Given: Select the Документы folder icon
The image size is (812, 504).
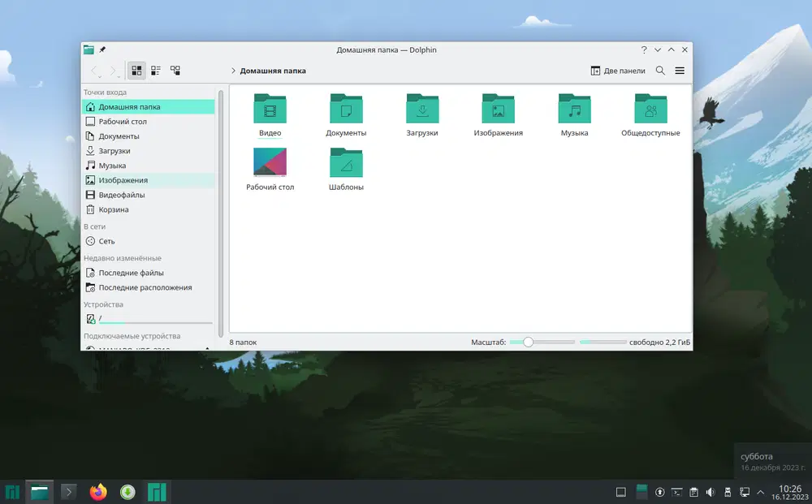Looking at the screenshot, I should 346,108.
